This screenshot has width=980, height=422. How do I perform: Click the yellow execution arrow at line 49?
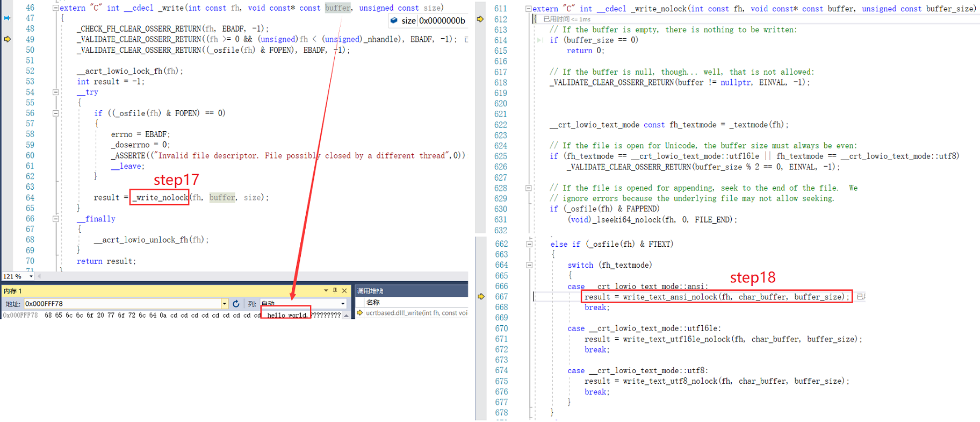tap(8, 39)
